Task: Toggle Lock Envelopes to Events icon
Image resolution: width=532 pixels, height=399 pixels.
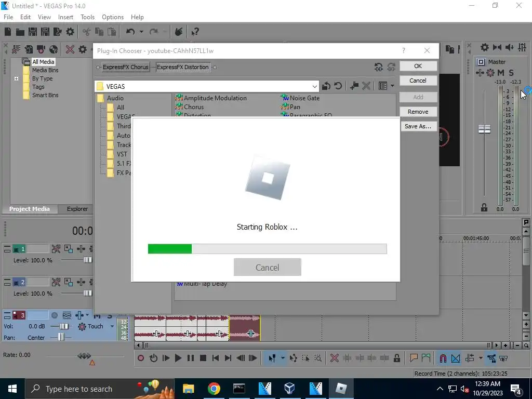Action: click(x=491, y=358)
